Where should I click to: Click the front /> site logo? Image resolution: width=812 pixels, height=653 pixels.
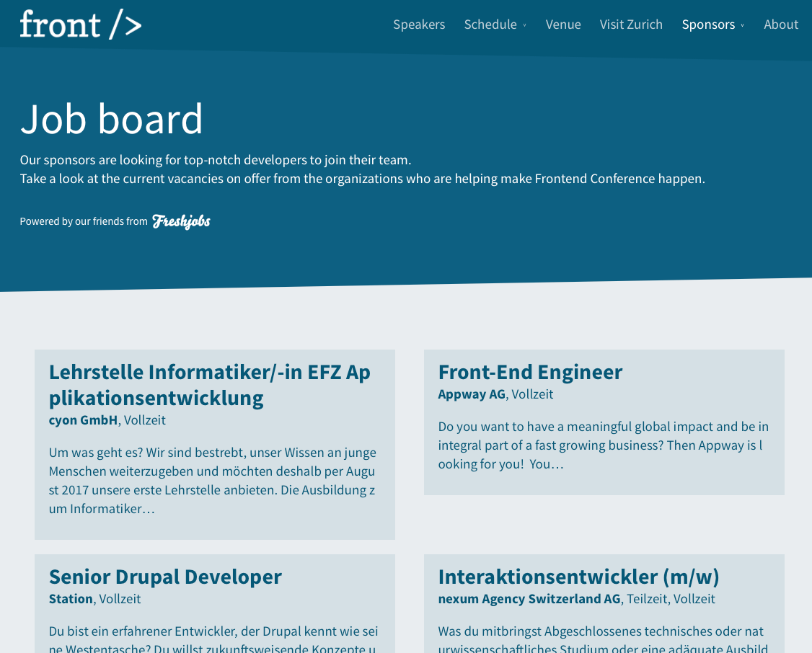(80, 25)
